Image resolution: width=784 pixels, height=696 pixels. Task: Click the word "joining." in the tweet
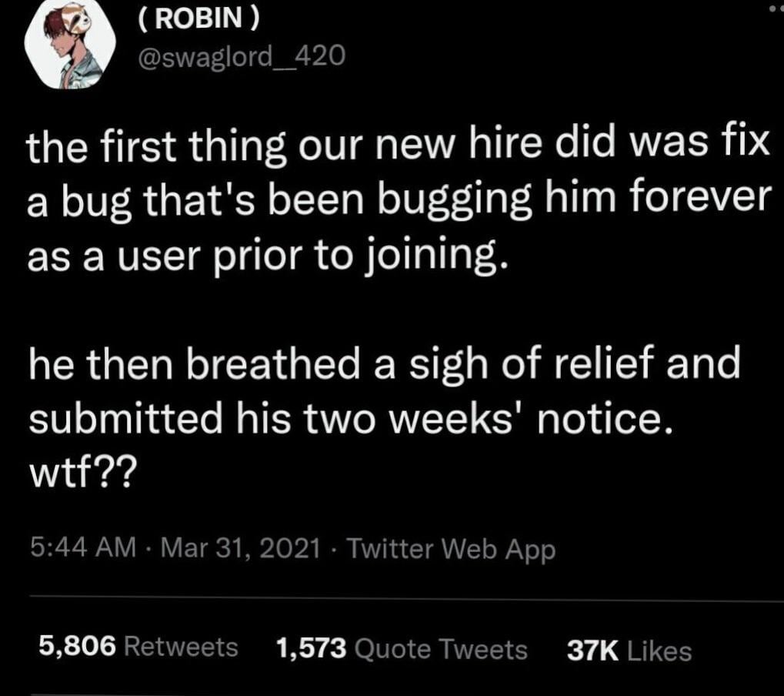[x=439, y=257]
